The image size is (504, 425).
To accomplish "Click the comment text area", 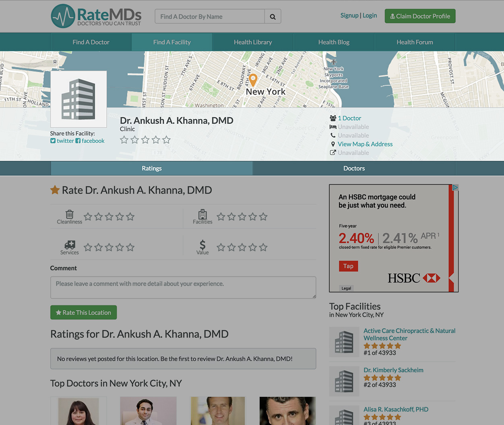I will pyautogui.click(x=183, y=287).
